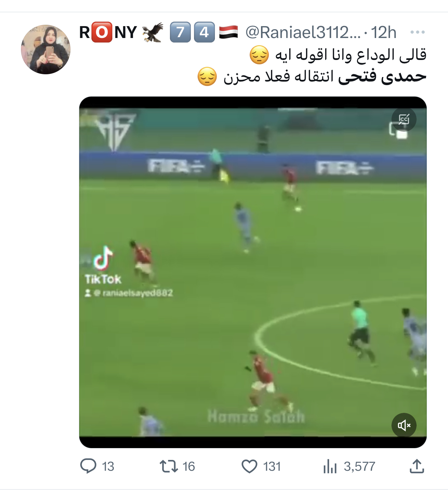Visit the @Raniael3112 handle link
This screenshot has height=492, width=448.
(x=303, y=32)
